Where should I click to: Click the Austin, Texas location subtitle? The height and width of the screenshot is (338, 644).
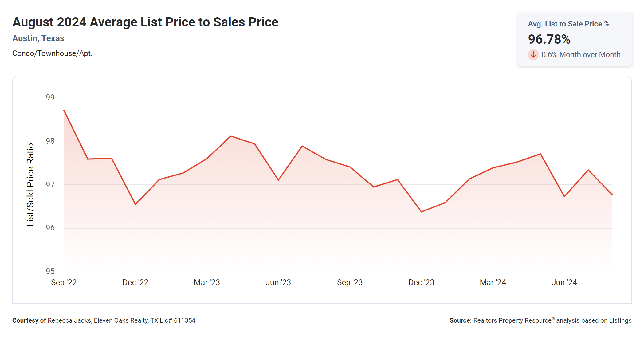click(x=38, y=38)
